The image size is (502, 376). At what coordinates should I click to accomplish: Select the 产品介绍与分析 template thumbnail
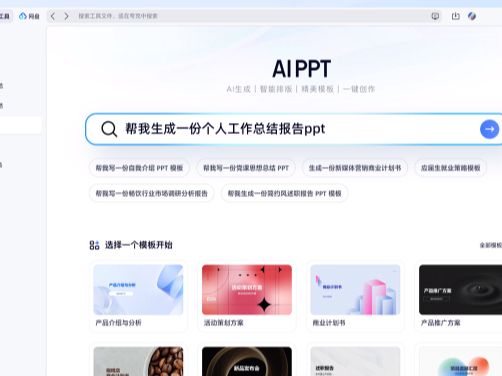coord(138,290)
